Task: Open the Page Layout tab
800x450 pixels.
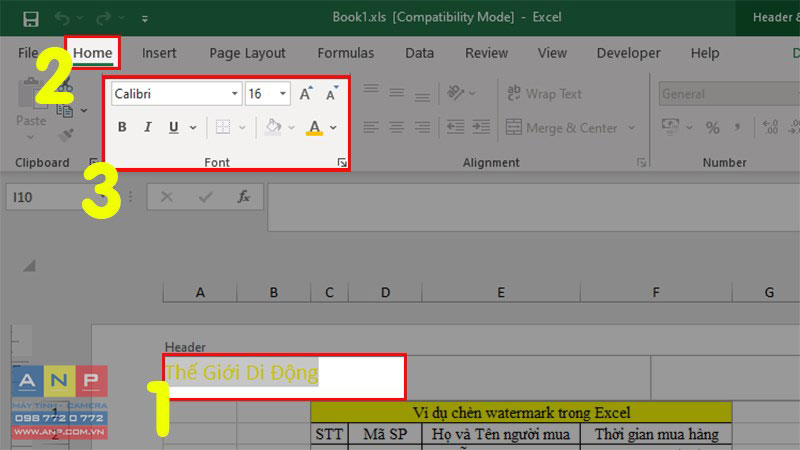Action: coord(247,53)
